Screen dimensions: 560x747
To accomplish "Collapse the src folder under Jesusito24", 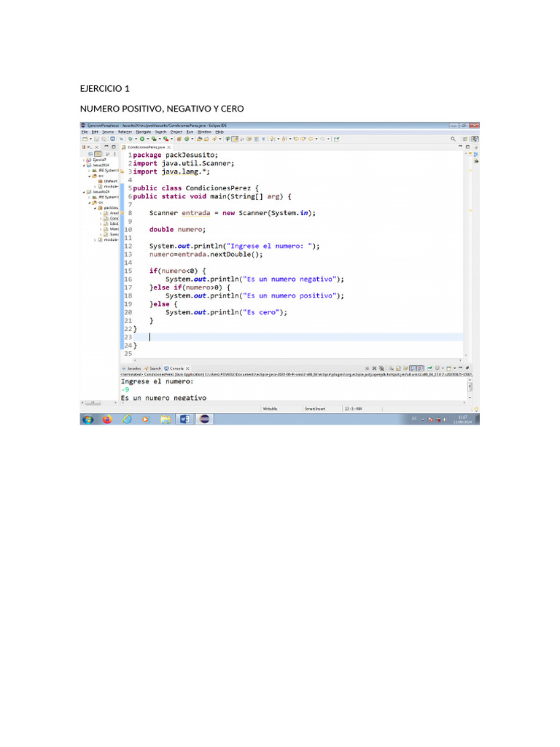I will (89, 203).
